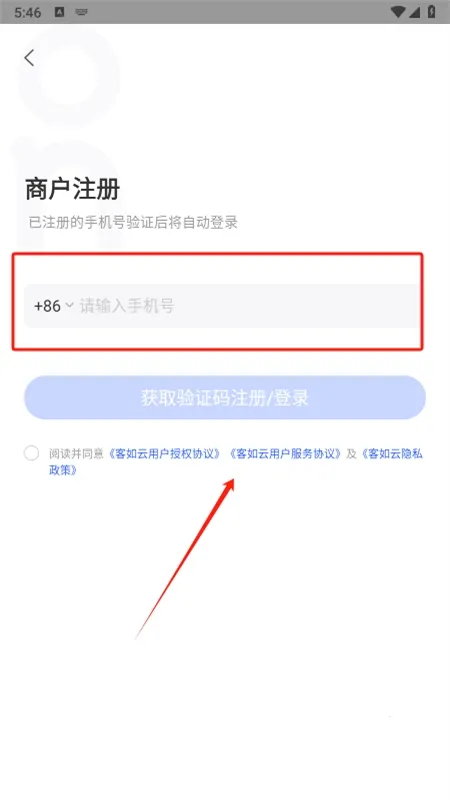The height and width of the screenshot is (800, 450).
Task: Tap the letter A status bar icon
Action: point(60,12)
